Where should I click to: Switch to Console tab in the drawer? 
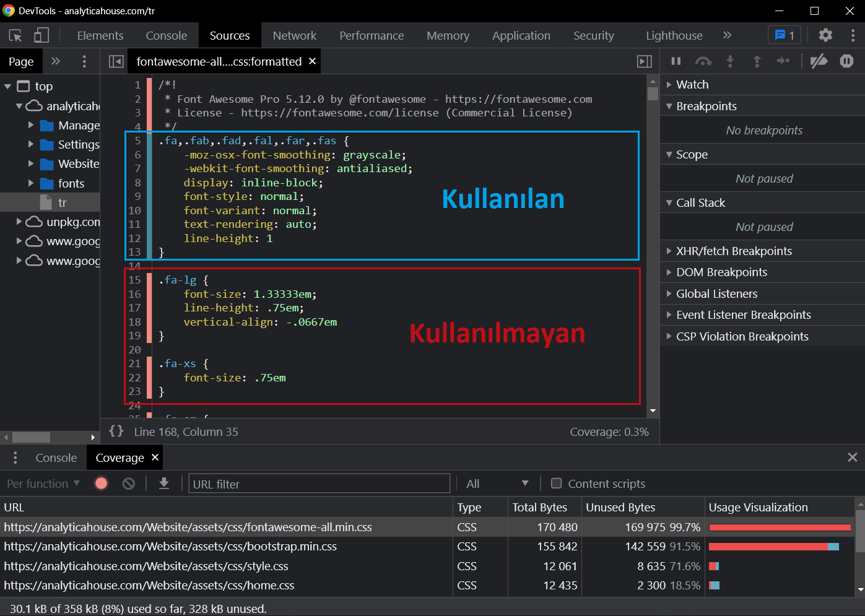(56, 458)
